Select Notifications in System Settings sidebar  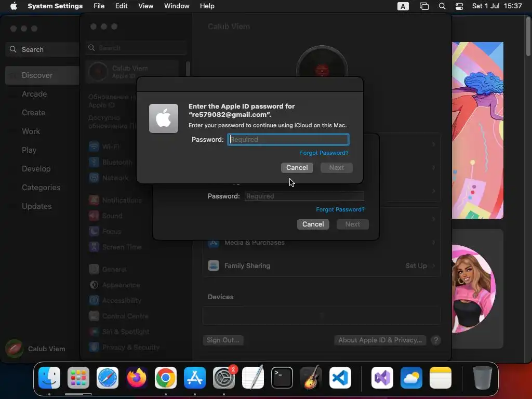115,200
